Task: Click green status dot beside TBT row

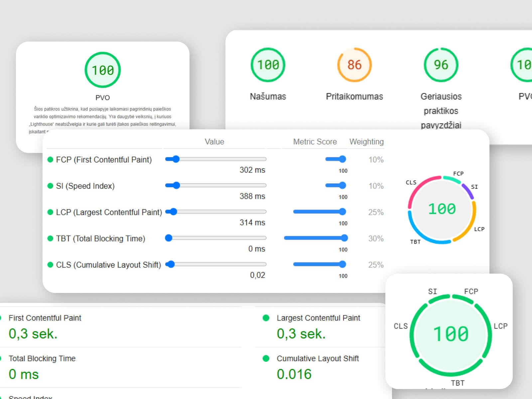Action: [x=50, y=238]
